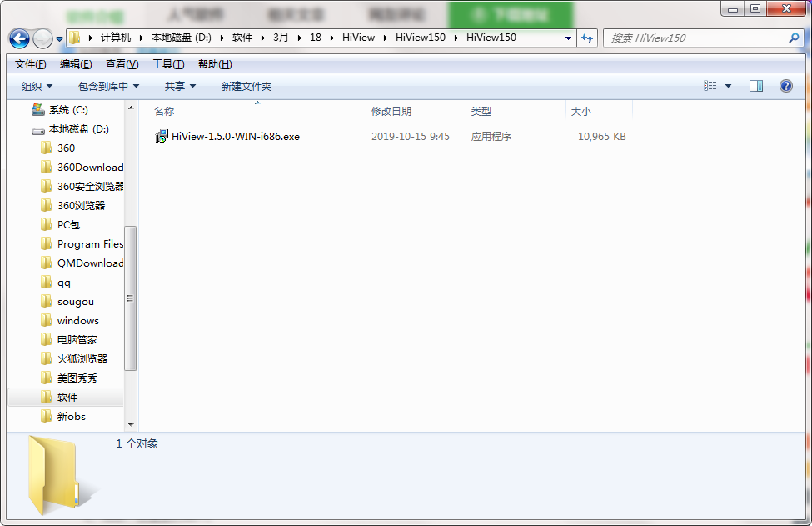
Task: Open the 工具(T) menu
Action: pyautogui.click(x=168, y=64)
